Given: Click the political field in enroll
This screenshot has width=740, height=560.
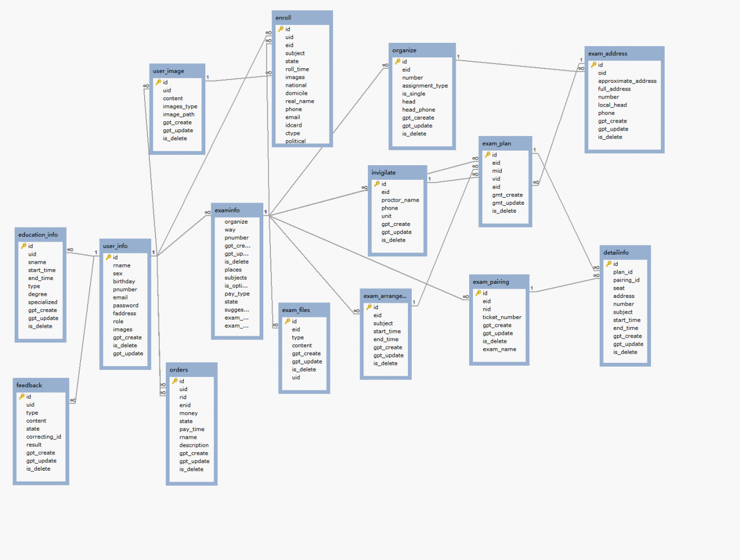Looking at the screenshot, I should (295, 141).
